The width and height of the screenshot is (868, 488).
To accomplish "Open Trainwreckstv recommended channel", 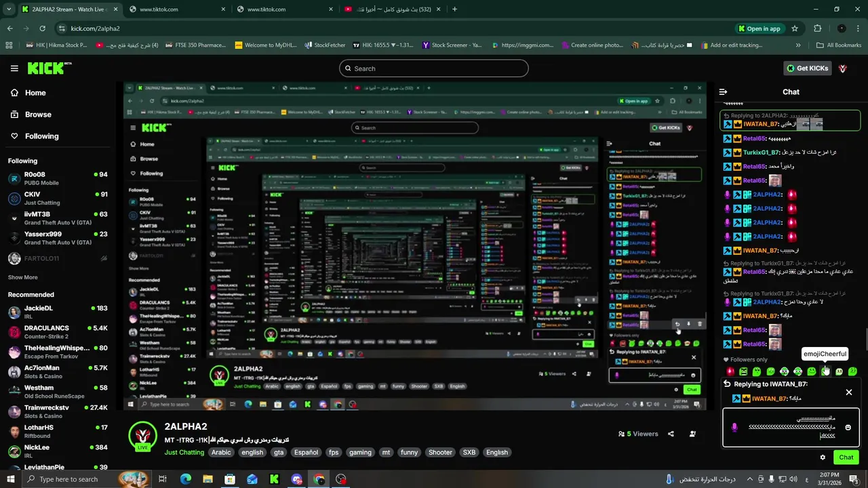I will (58, 411).
